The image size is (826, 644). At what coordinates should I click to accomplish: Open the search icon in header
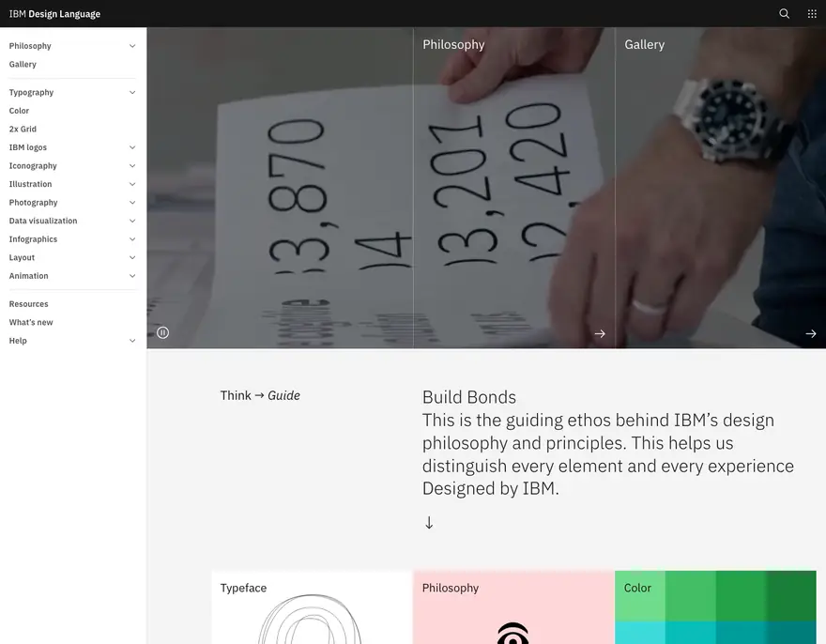[784, 14]
